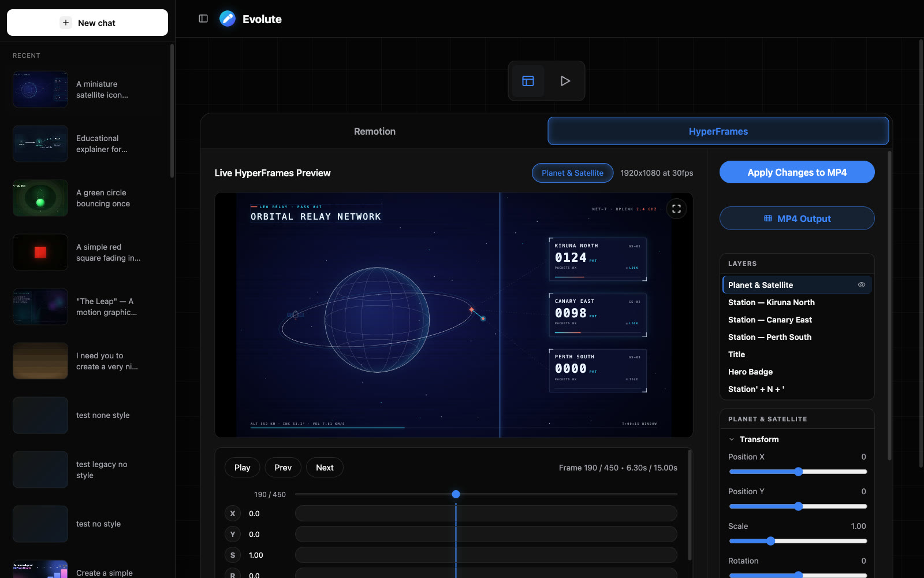The image size is (924, 578).
Task: Select the Hero Badge layer
Action: tap(797, 372)
